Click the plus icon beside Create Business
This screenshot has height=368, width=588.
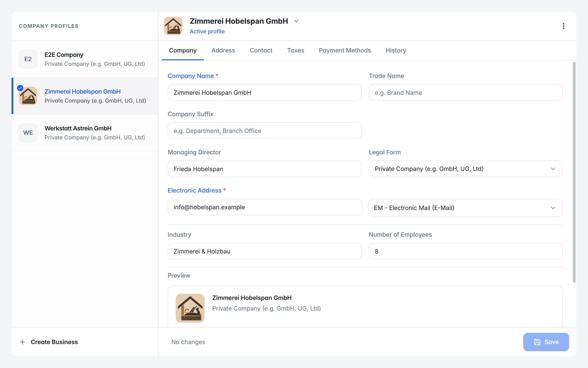[23, 342]
